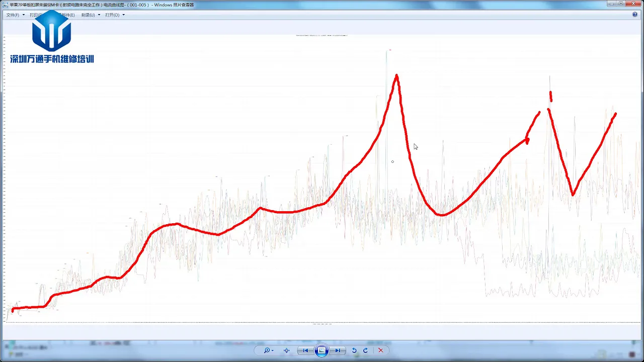
Task: Switch to actual size view
Action: pos(286,350)
